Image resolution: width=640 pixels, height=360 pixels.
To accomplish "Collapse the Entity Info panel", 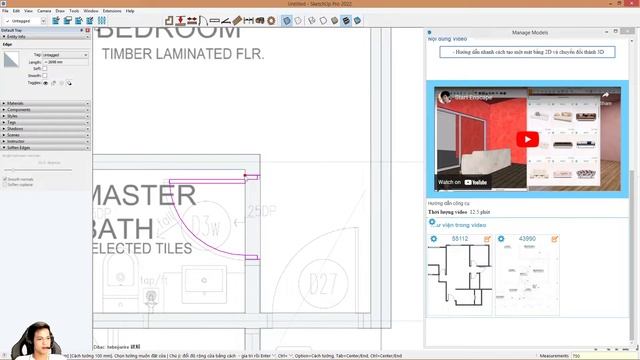I will pyautogui.click(x=46, y=37).
